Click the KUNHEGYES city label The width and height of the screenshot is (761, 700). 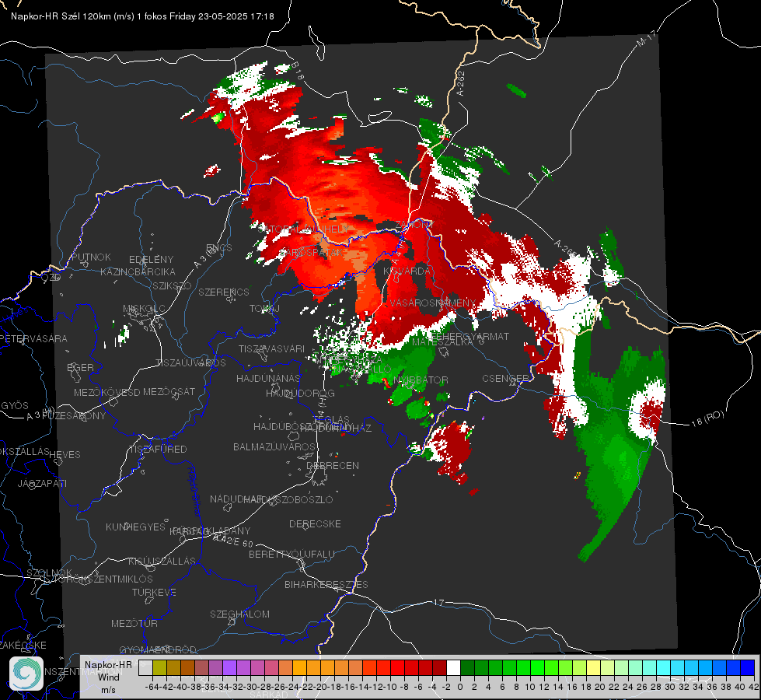[135, 527]
